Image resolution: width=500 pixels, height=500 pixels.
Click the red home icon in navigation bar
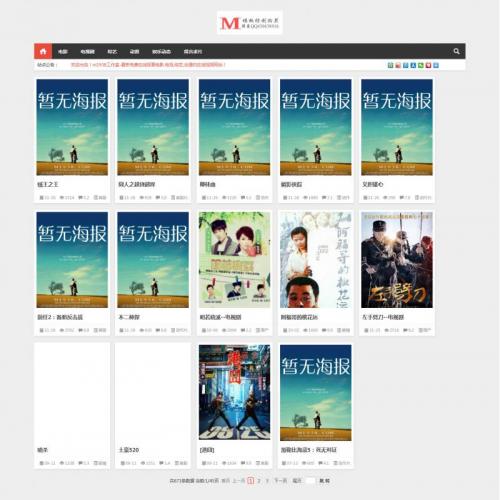(43, 51)
